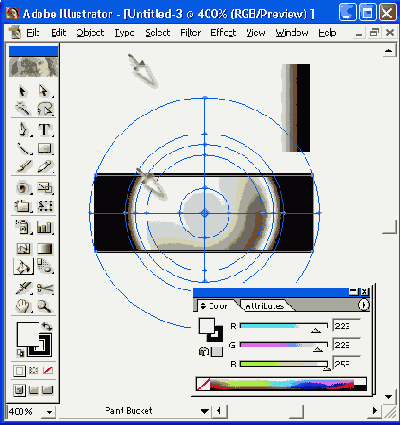Pick a color from the spectrum bar
The image size is (400, 425).
point(281,384)
